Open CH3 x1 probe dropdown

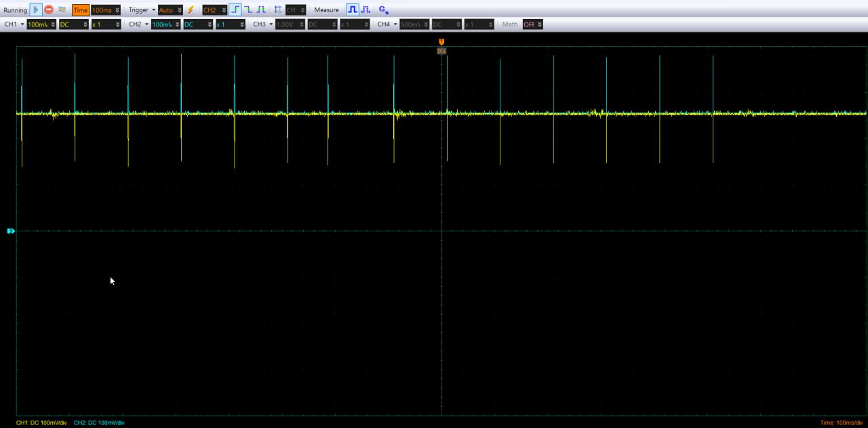pyautogui.click(x=355, y=24)
